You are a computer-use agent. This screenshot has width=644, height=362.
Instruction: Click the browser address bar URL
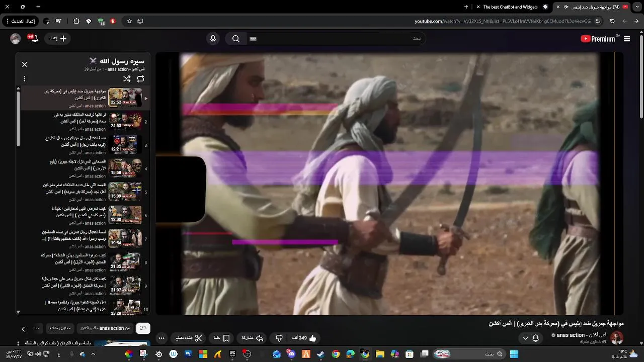[503, 21]
